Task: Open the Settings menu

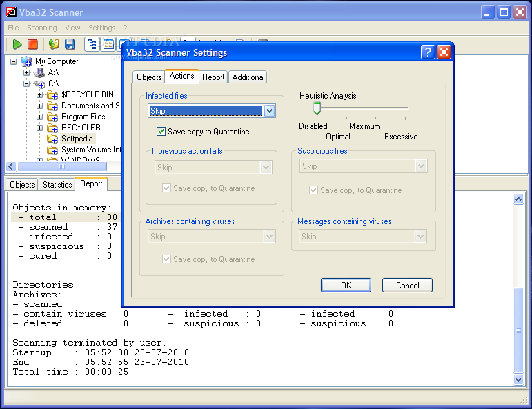Action: pyautogui.click(x=102, y=28)
